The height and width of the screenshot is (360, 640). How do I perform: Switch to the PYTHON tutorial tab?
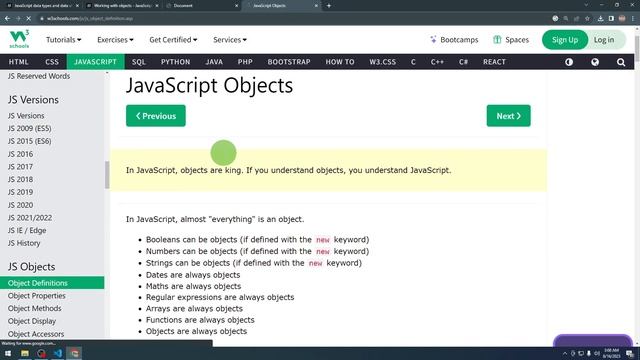tap(176, 62)
